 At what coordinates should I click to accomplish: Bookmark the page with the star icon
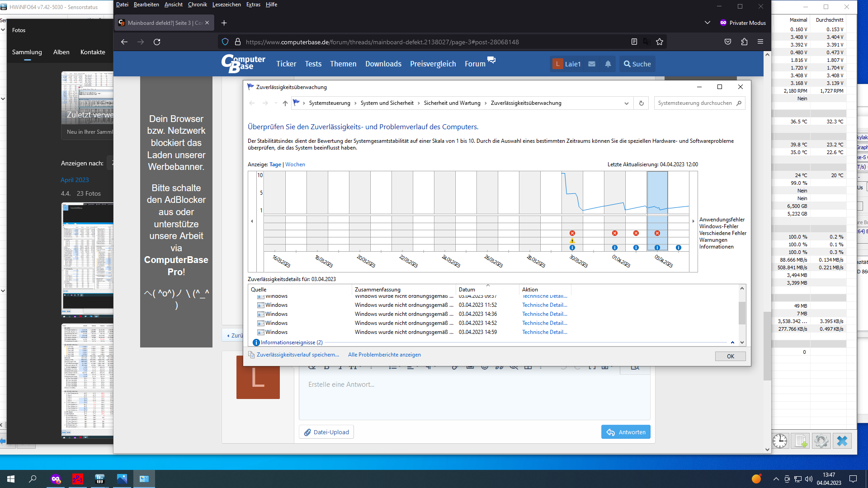coord(660,42)
